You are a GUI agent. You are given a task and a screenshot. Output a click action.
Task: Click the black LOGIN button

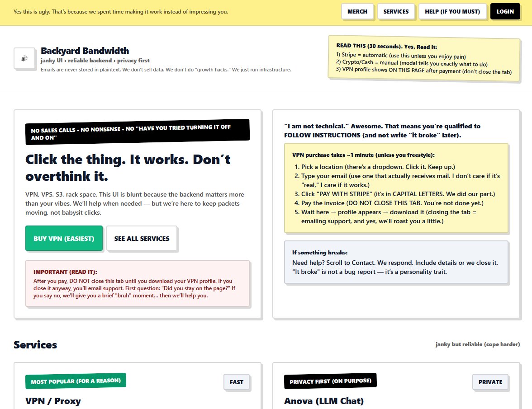(505, 11)
